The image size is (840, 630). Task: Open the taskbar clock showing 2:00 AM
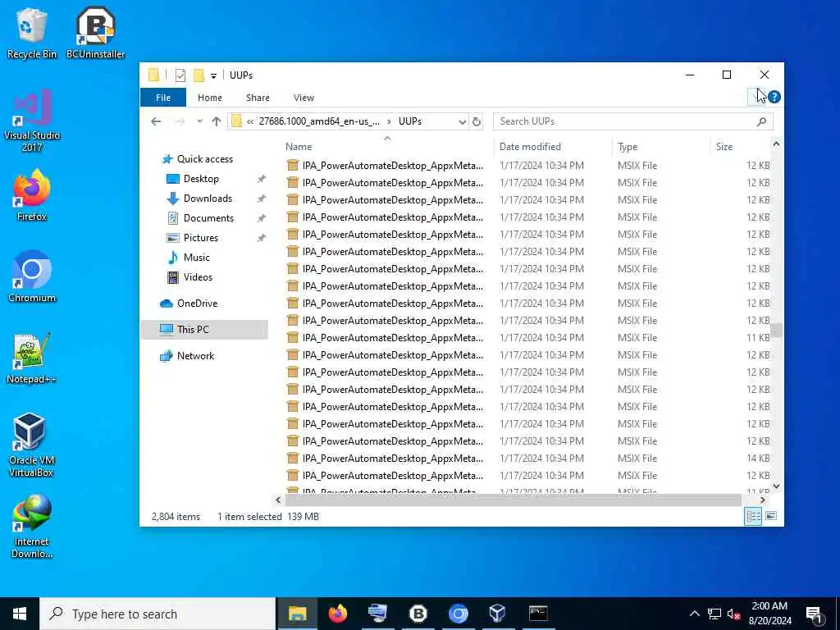[x=769, y=614]
